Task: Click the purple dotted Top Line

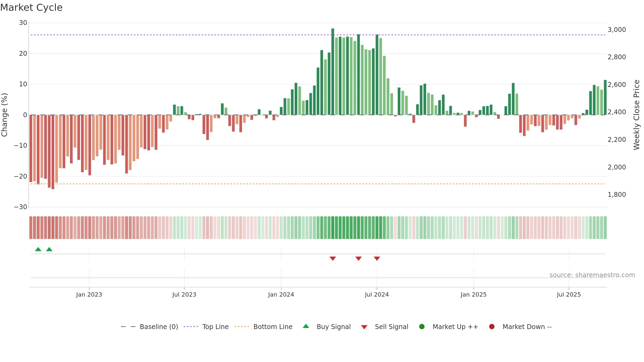Action: tap(318, 35)
